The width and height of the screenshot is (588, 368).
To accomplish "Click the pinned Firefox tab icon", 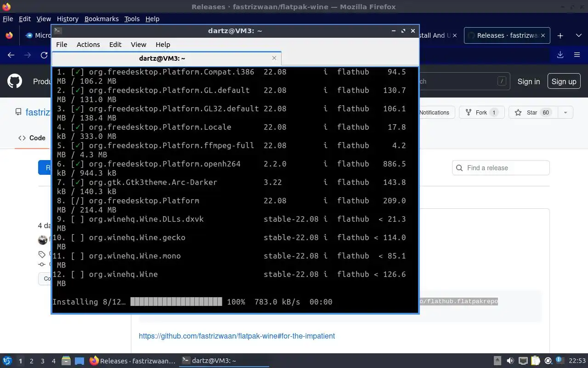I will tap(9, 35).
